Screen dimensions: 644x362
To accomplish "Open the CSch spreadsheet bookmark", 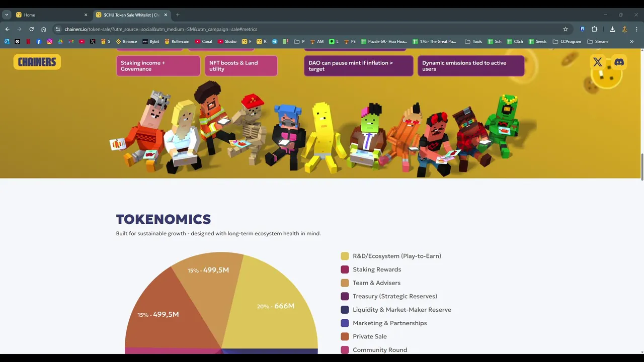I will click(515, 42).
